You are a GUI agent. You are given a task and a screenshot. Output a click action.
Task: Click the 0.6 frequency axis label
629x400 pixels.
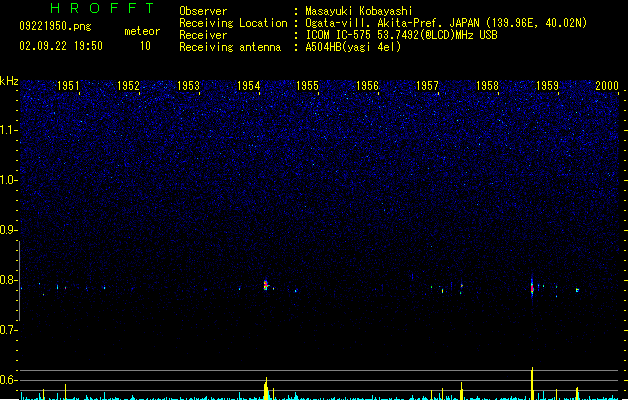click(8, 380)
